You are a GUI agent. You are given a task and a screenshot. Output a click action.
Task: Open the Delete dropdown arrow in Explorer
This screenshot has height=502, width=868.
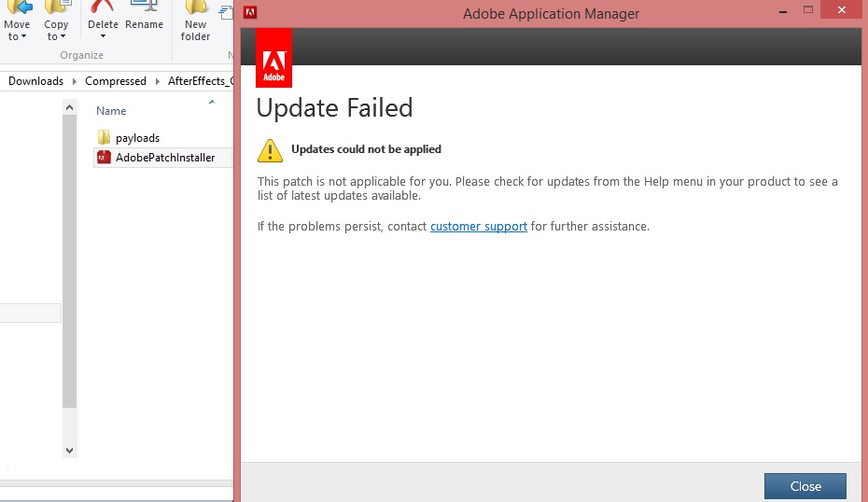[103, 36]
